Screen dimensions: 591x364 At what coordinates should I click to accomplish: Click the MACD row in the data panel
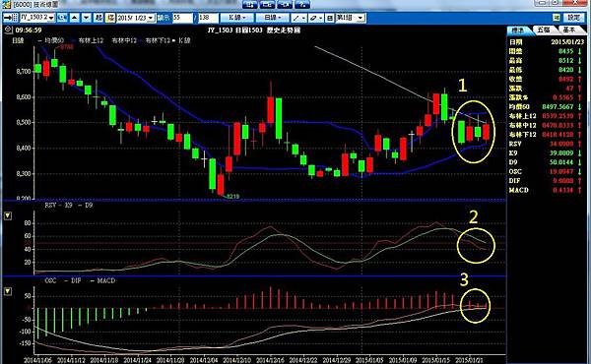(547, 191)
